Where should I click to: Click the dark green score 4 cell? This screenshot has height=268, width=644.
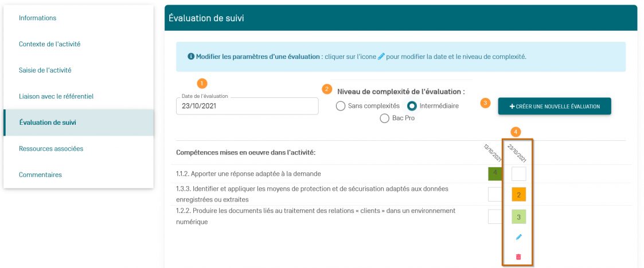(495, 174)
